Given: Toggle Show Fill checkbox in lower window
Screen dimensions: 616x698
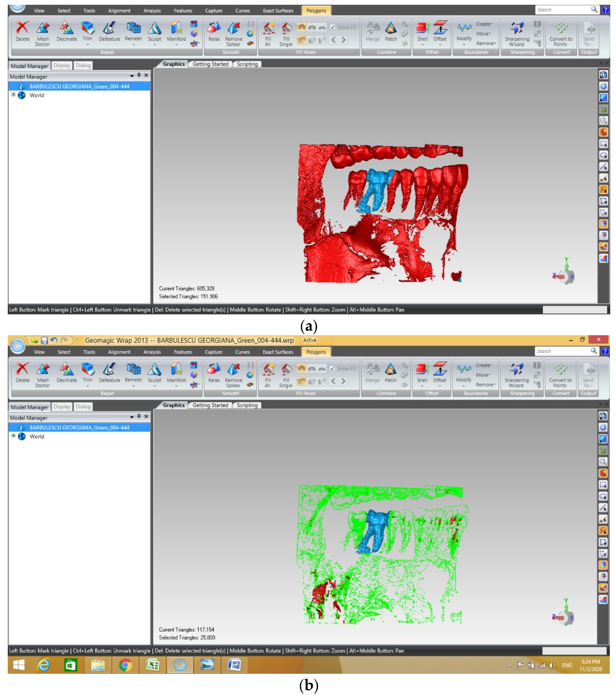Looking at the screenshot, I should pyautogui.click(x=332, y=368).
